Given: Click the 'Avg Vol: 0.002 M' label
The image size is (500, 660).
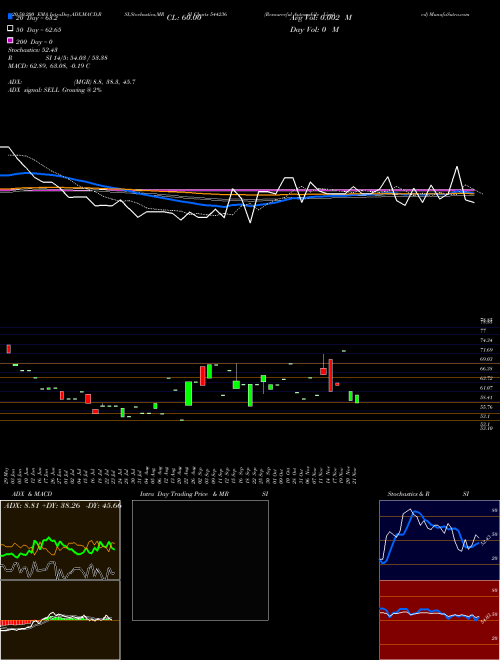Looking at the screenshot, I should click(x=321, y=18).
